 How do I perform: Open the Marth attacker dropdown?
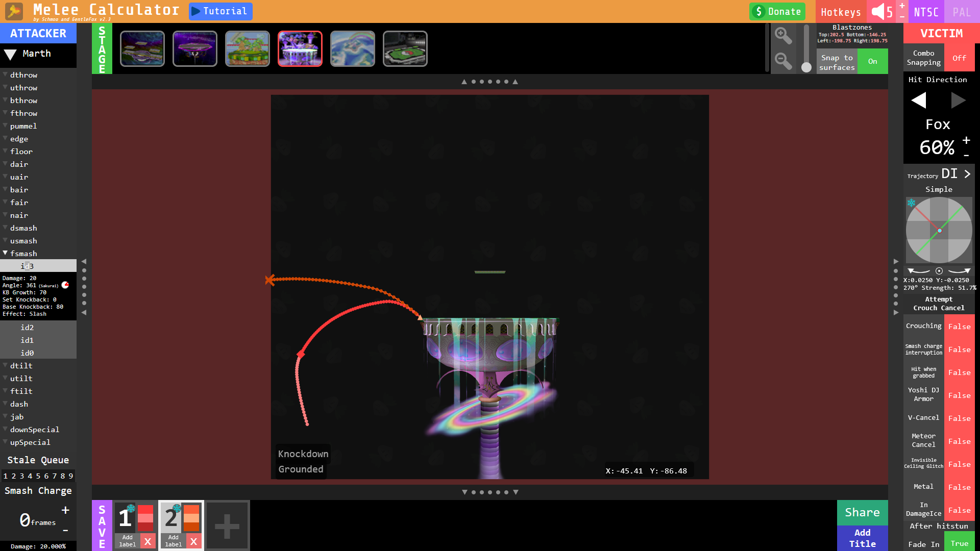point(38,54)
